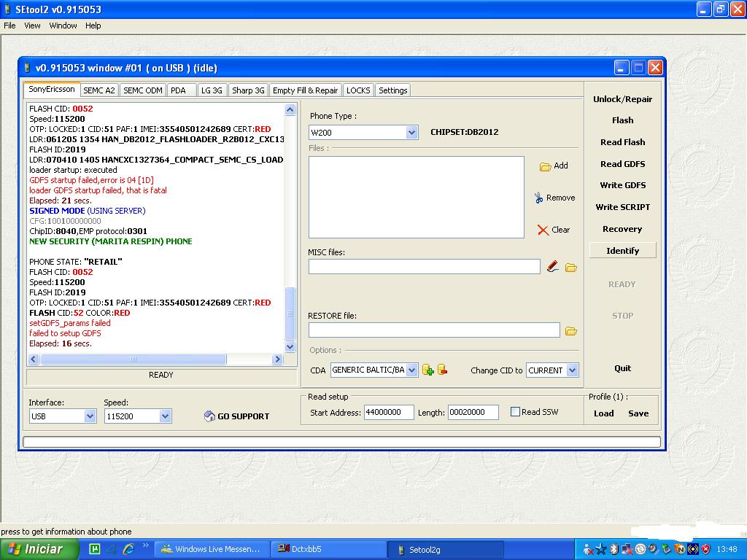Click the Bluetooth tray icon

(614, 549)
